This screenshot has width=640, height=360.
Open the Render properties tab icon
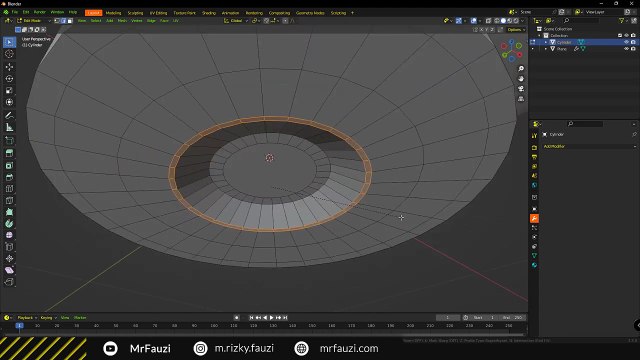[534, 147]
